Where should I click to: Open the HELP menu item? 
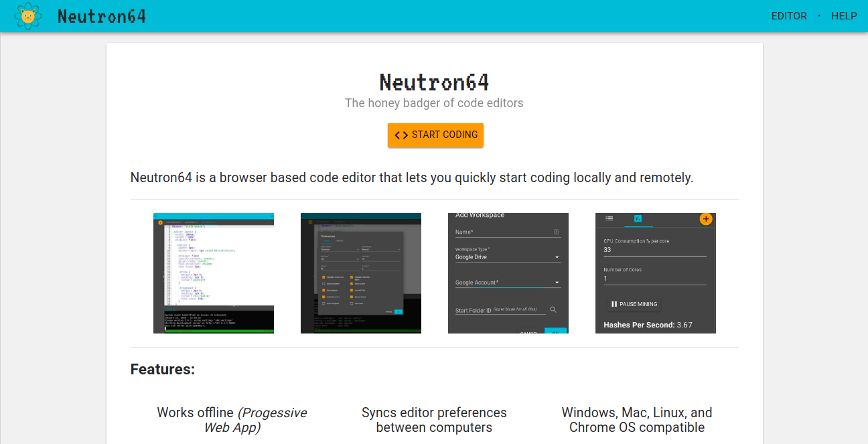[844, 16]
